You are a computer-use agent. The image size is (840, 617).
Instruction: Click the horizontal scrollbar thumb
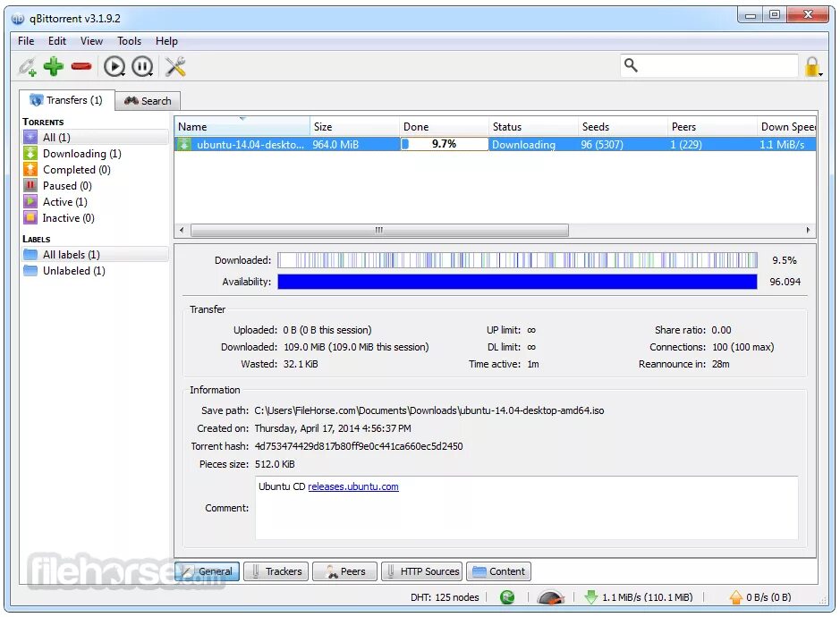coord(379,231)
